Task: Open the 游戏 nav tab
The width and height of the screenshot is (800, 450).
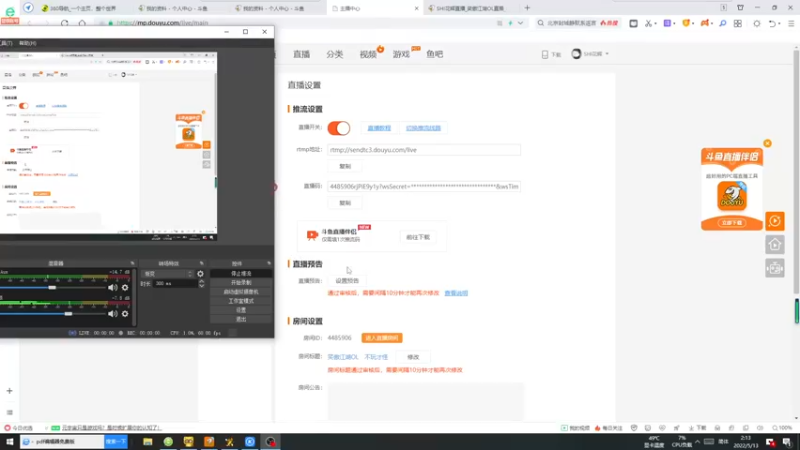Action: (x=401, y=54)
